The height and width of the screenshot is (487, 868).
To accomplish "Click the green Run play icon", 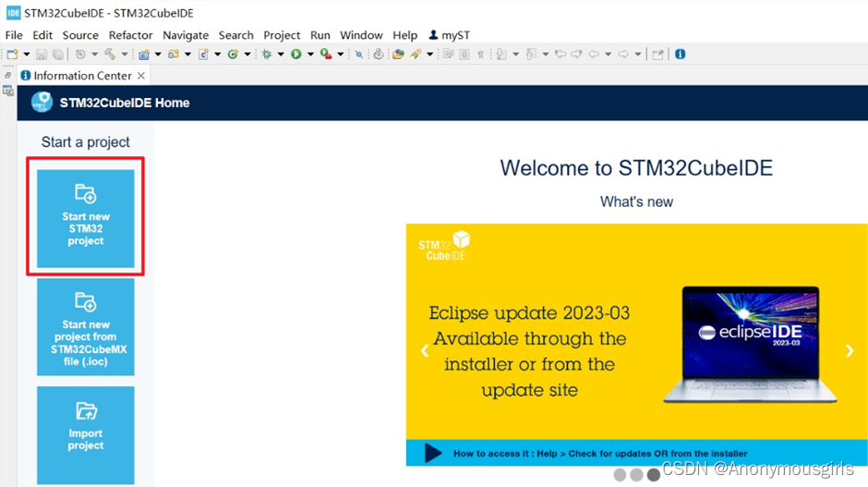I will point(296,55).
